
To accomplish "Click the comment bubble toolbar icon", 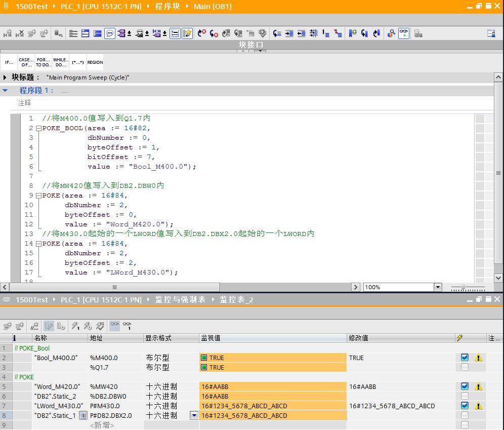I will pos(110,33).
